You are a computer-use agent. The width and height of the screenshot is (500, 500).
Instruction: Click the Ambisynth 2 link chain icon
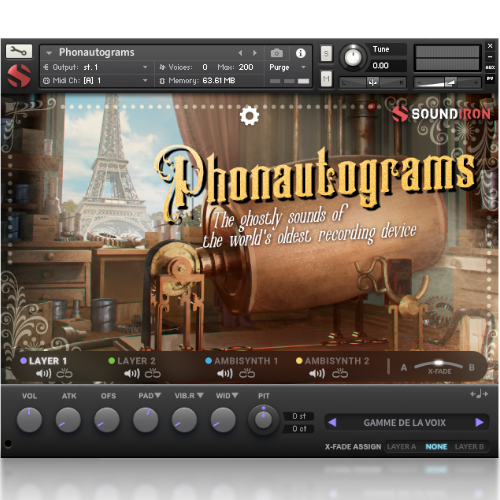pyautogui.click(x=340, y=373)
